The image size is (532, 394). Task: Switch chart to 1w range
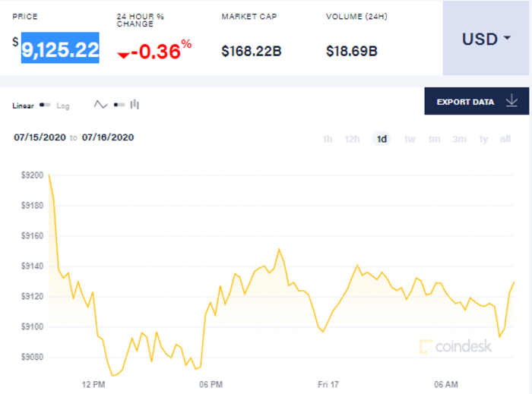pyautogui.click(x=410, y=139)
